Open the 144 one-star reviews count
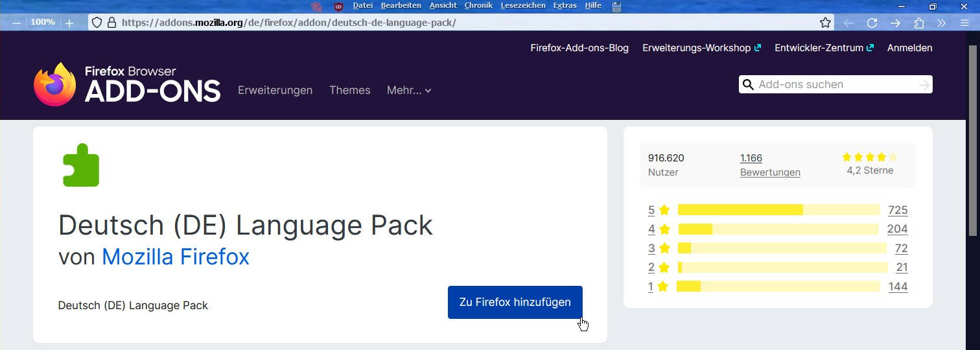Image resolution: width=980 pixels, height=350 pixels. pos(898,286)
